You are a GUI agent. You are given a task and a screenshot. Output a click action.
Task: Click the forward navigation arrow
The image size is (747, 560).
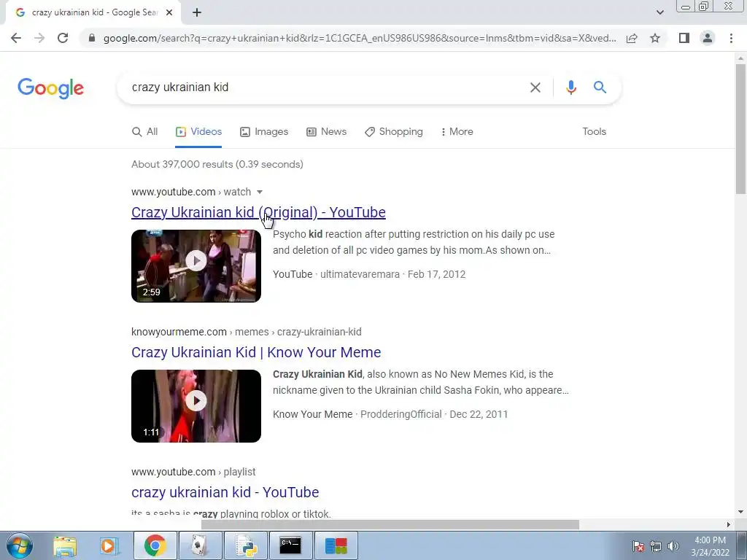[x=39, y=38]
